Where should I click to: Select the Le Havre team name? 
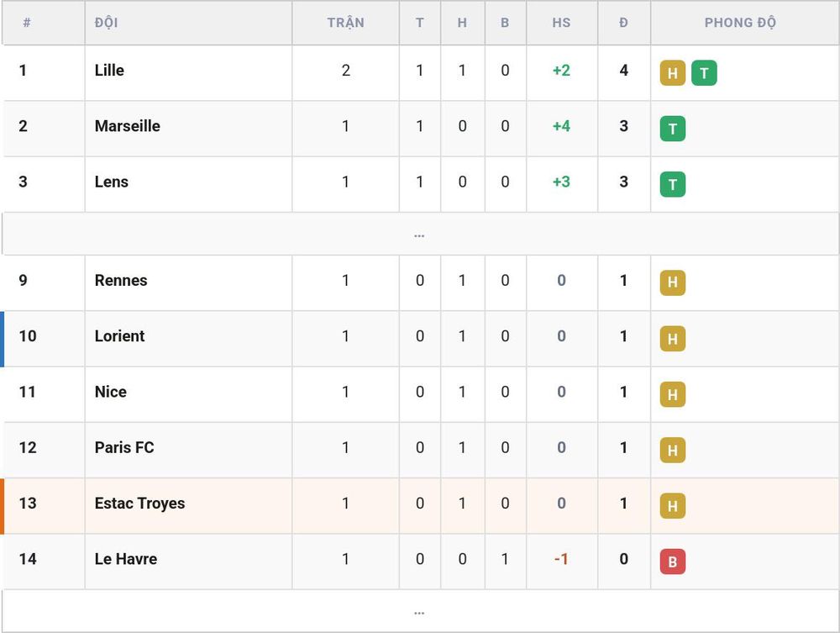click(x=126, y=559)
